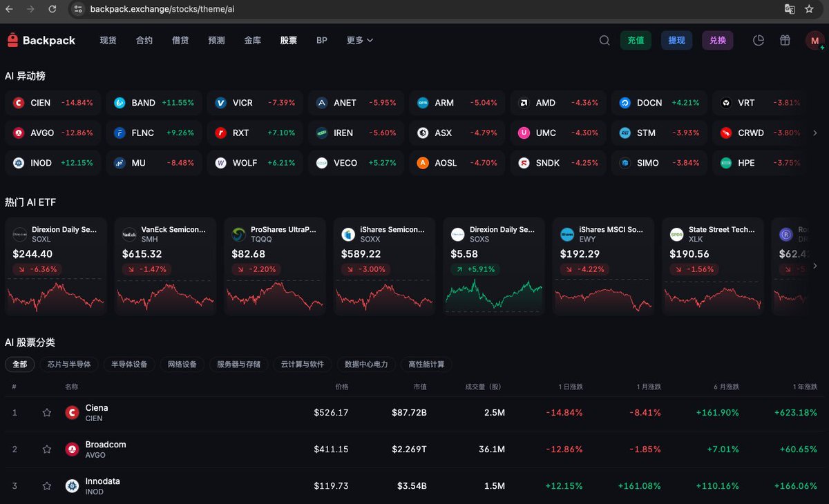
Task: Open the 金库 nav tab
Action: tap(252, 41)
